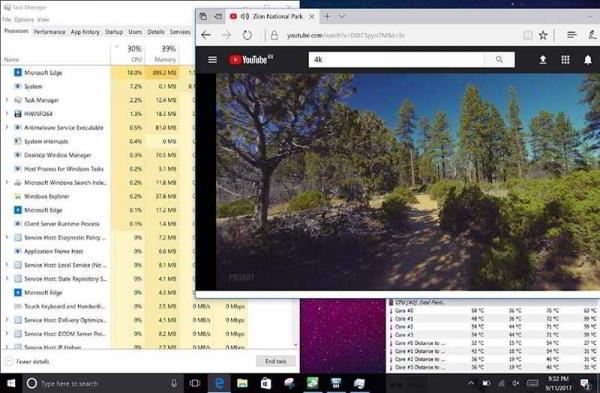Open the YouTube upload icon
The width and height of the screenshot is (600, 393).
point(543,59)
